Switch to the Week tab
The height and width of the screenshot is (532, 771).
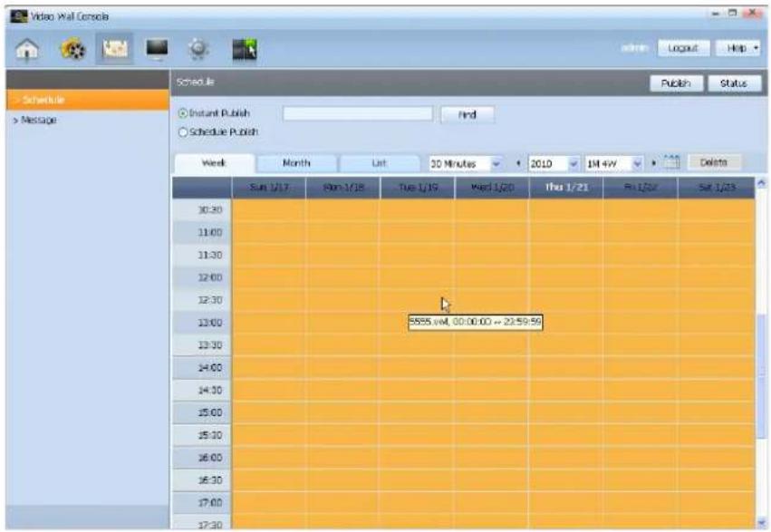[x=215, y=163]
